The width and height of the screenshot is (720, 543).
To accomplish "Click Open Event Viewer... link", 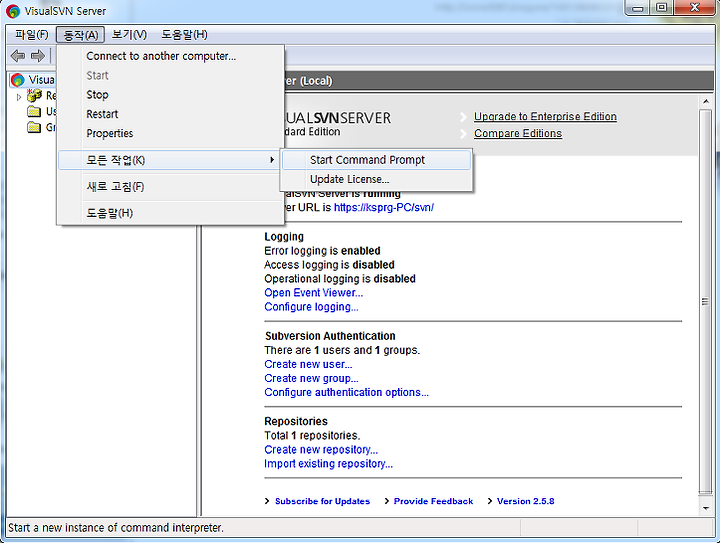I will tap(314, 293).
